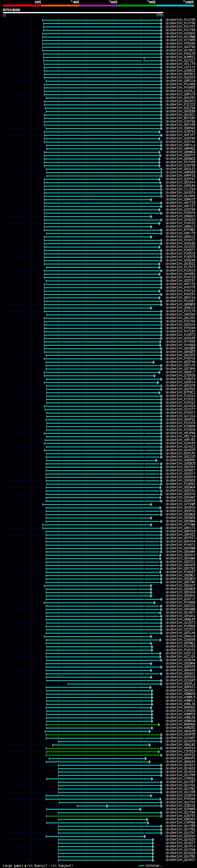Click the cyan ~100% identity legend bar
Screen dimensions: 197x868
pos(175,6)
